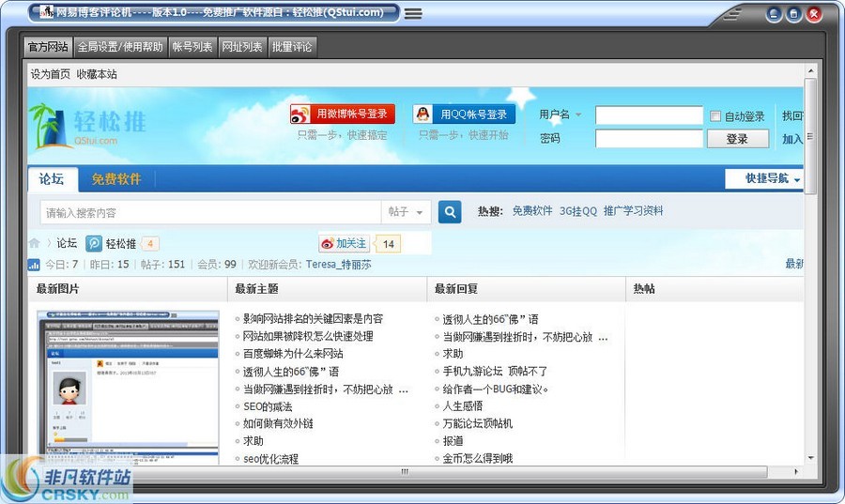Switch to the 官方网站 tab
845x504 pixels.
tap(48, 47)
